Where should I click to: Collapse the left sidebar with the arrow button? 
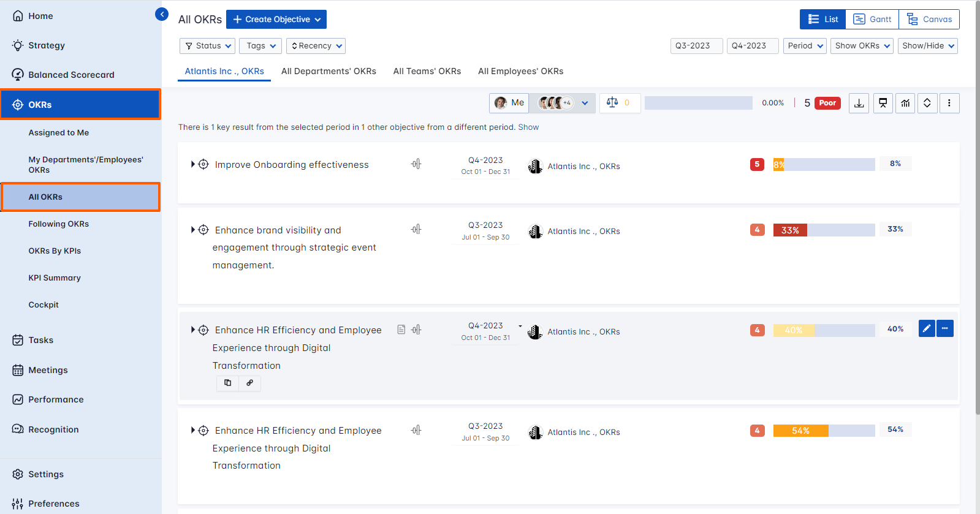pyautogui.click(x=162, y=14)
